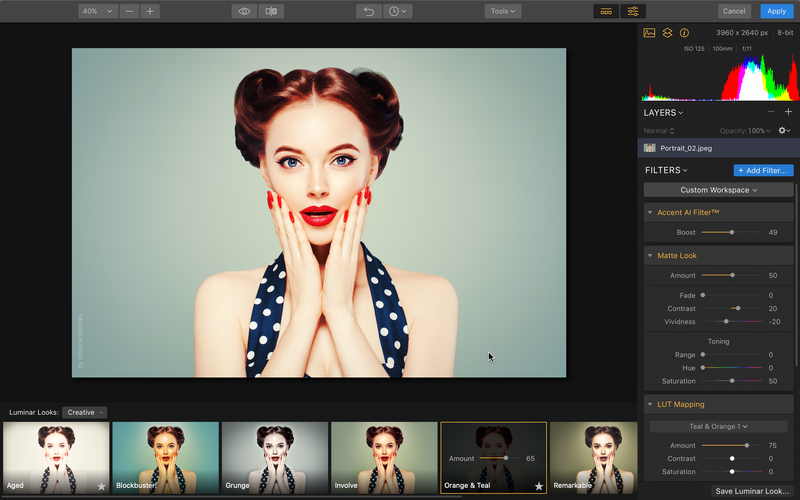Click the portrait photo in canvas
The width and height of the screenshot is (800, 500).
[319, 213]
